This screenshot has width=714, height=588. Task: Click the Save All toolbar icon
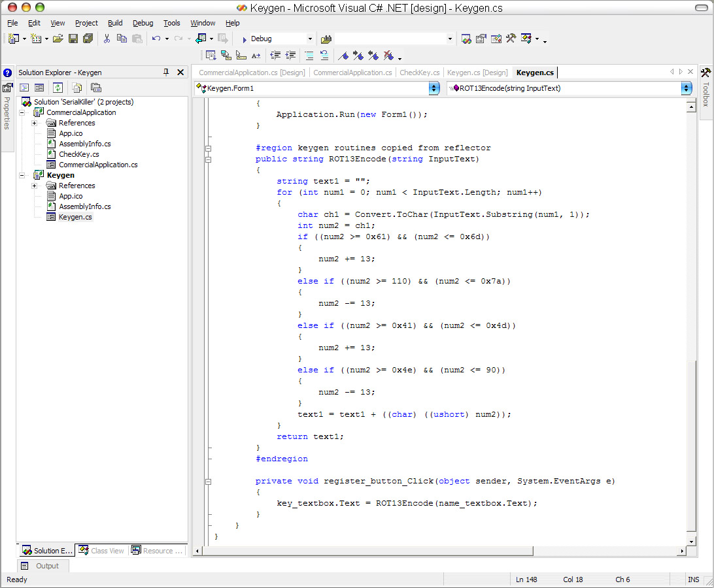pos(88,39)
